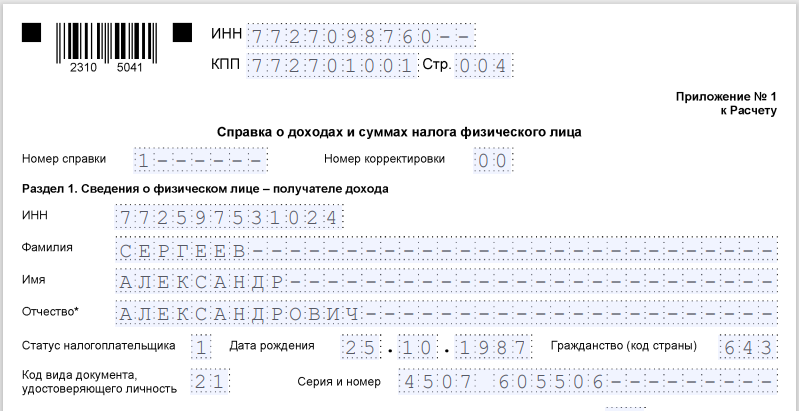This screenshot has width=799, height=411.
Task: Select the Имя field containing АЛЕКСАНДР
Action: click(x=446, y=281)
